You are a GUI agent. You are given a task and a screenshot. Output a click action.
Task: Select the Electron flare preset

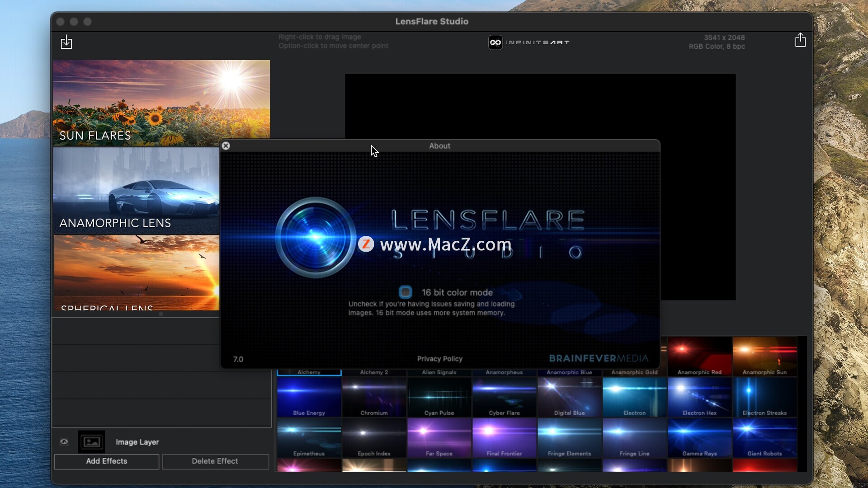635,397
